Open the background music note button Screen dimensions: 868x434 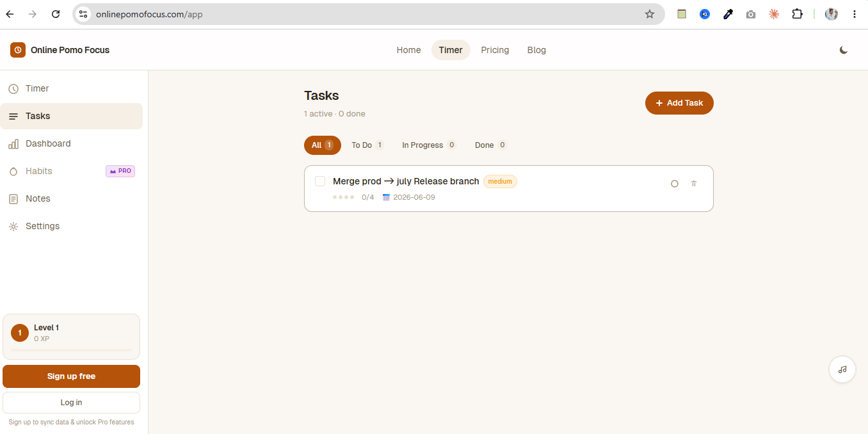tap(842, 369)
